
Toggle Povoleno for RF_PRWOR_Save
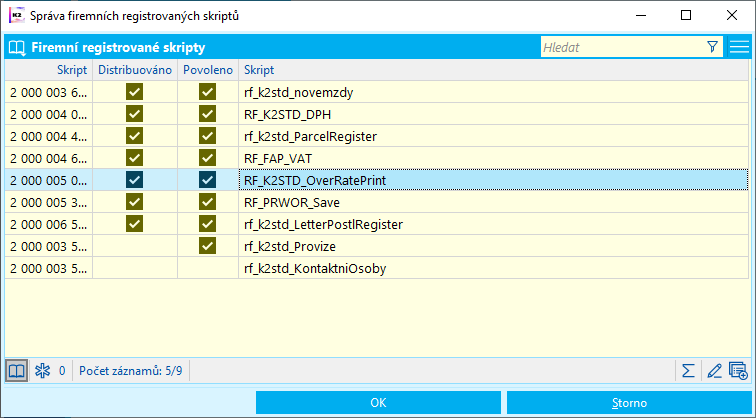click(207, 202)
